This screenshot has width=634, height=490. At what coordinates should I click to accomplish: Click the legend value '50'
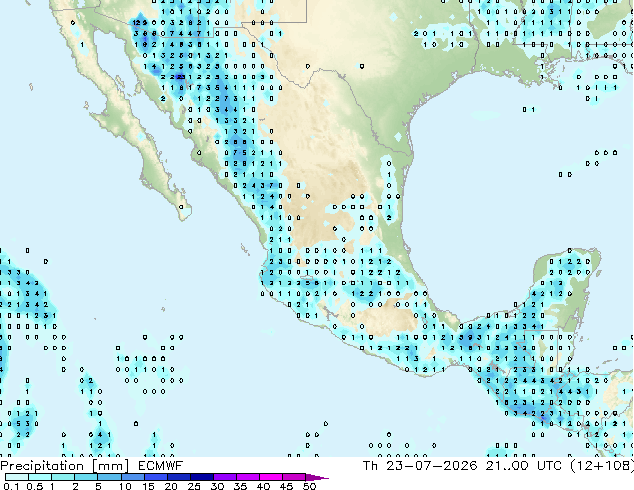(x=310, y=486)
